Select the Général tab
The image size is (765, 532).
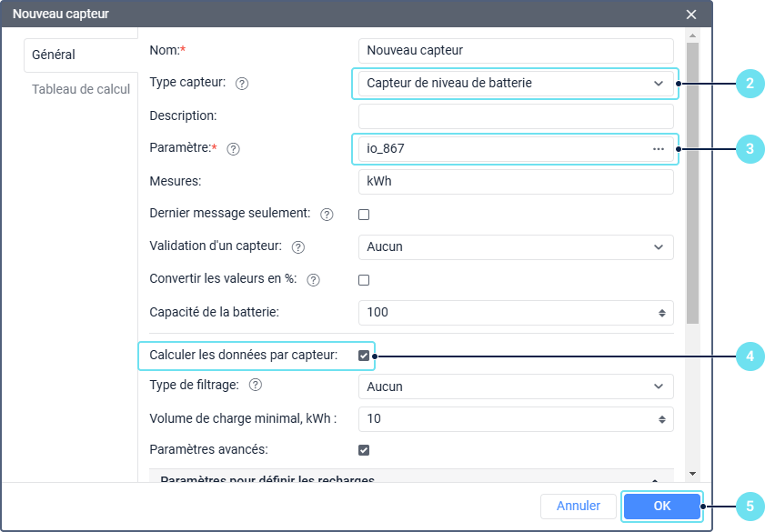[x=54, y=55]
